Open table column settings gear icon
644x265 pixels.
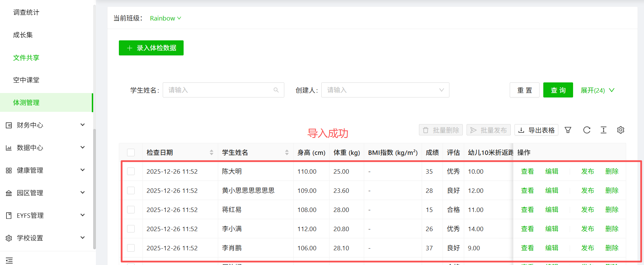pos(621,130)
